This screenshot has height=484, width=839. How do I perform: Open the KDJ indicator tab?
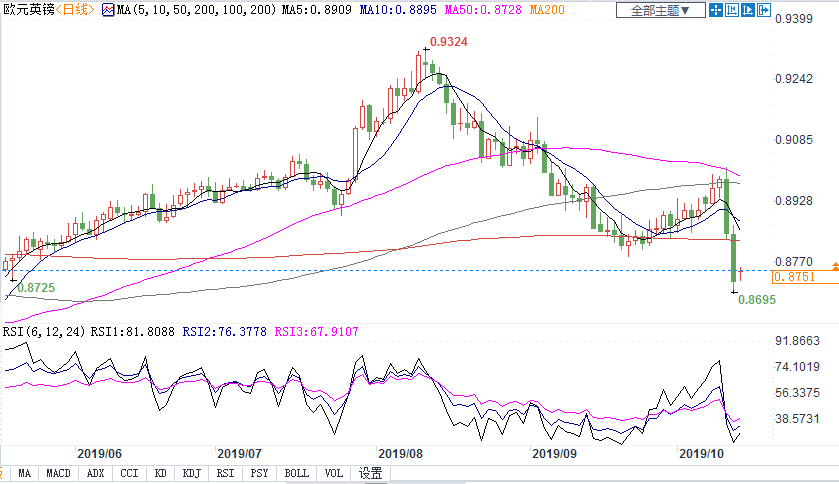[191, 474]
